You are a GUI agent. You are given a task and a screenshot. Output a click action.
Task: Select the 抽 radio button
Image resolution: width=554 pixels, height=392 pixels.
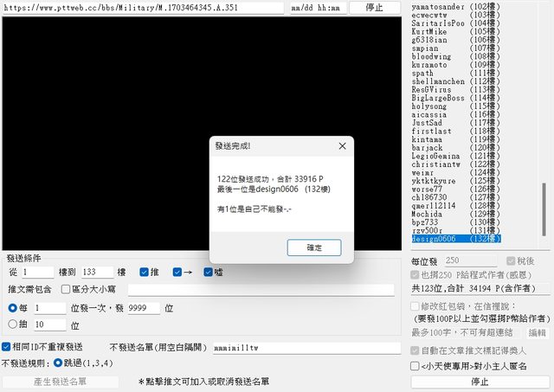(x=12, y=325)
